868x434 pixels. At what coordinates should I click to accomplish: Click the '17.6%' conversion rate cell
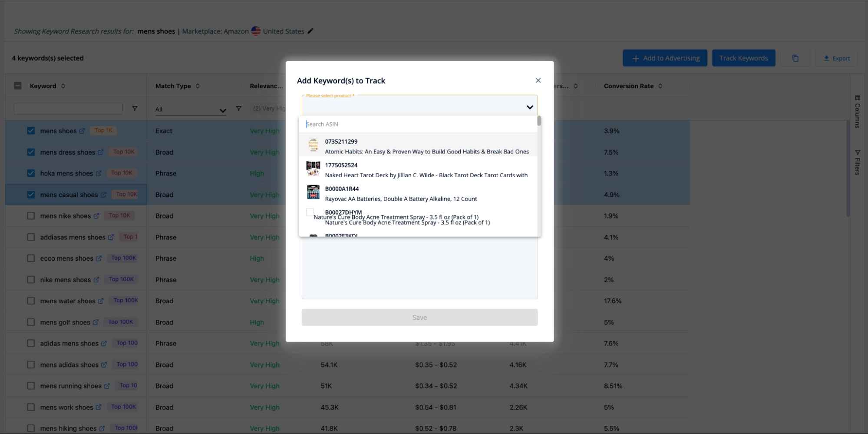pos(612,301)
